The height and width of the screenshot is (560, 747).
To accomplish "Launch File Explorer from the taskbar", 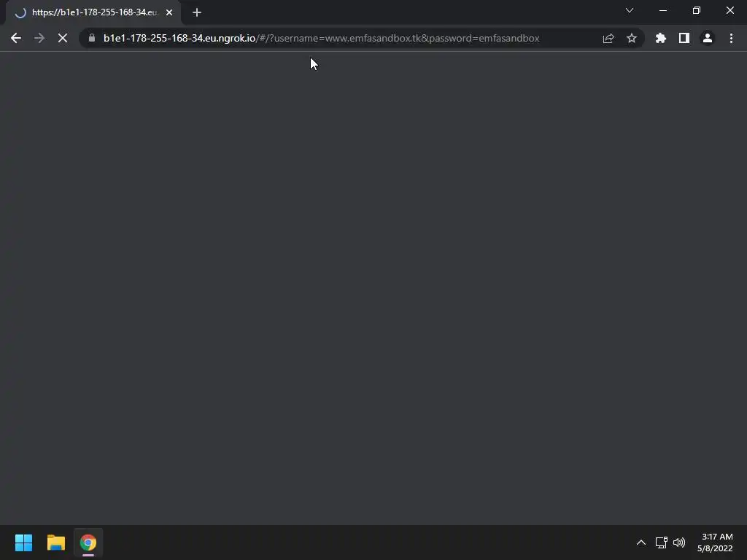I will 55,542.
